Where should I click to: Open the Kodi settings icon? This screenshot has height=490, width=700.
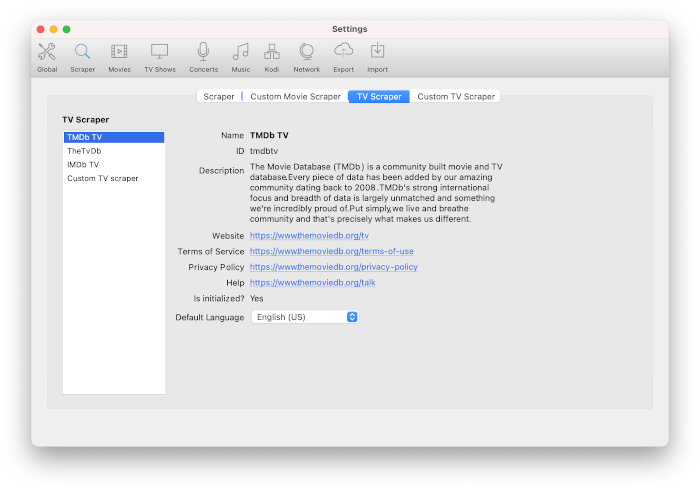pos(271,58)
